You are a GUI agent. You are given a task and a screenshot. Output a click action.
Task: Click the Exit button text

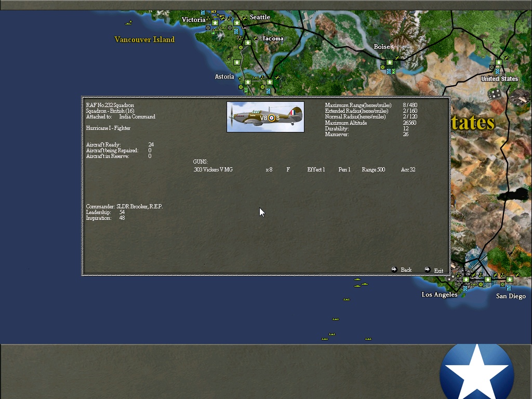coord(438,271)
